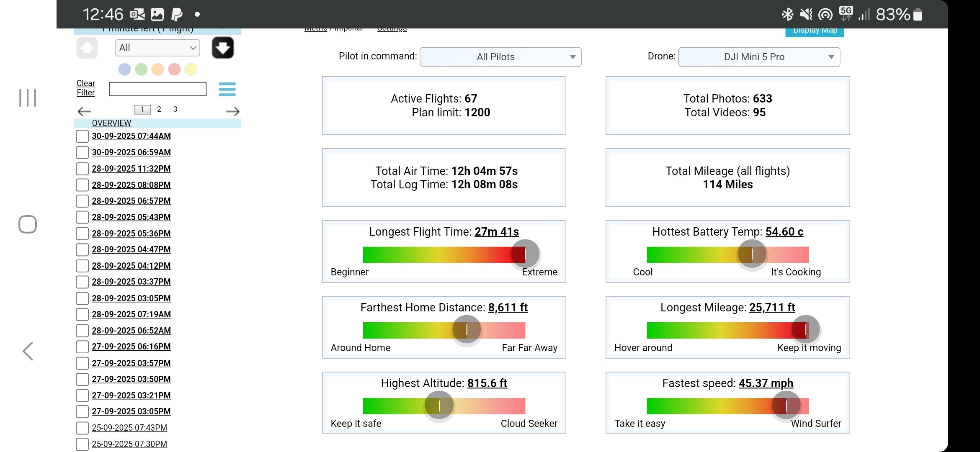Select the blue color filter swatch
This screenshot has height=452, width=980.
124,69
